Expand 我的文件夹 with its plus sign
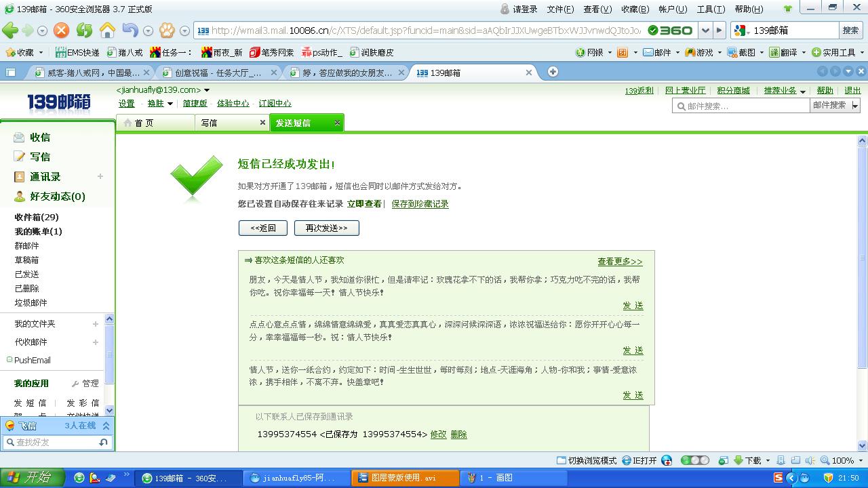 (x=96, y=324)
